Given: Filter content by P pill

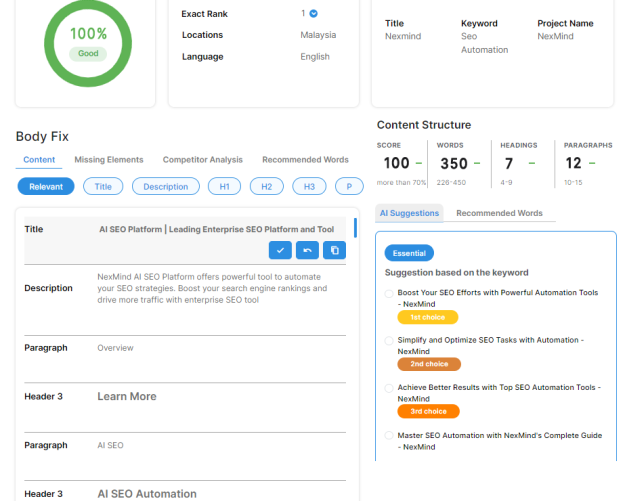Looking at the screenshot, I should coord(349,187).
